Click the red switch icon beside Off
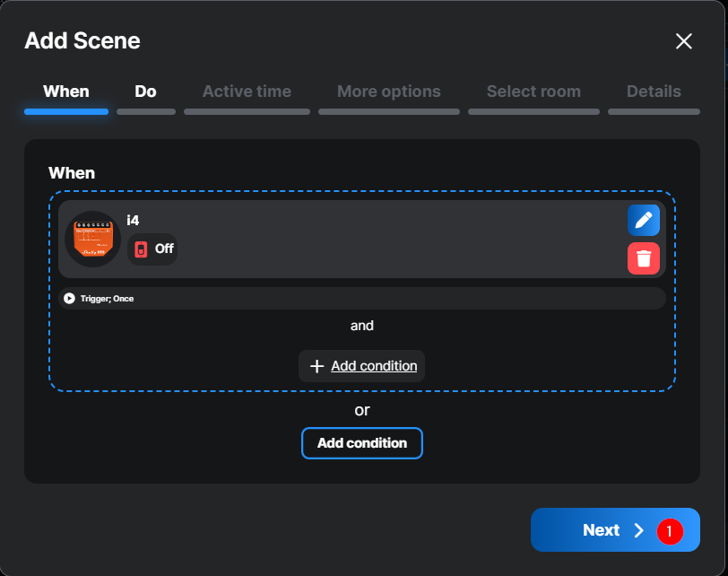The height and width of the screenshot is (576, 728). pos(141,249)
